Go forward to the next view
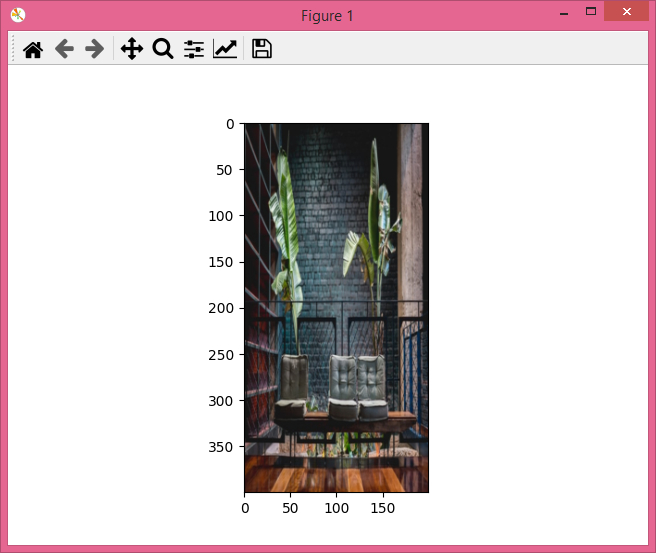This screenshot has width=656, height=553. pyautogui.click(x=95, y=49)
